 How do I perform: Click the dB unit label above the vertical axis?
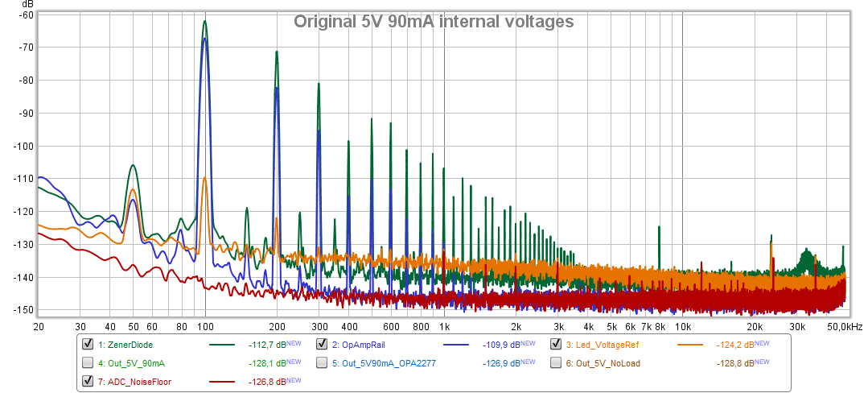pos(27,4)
